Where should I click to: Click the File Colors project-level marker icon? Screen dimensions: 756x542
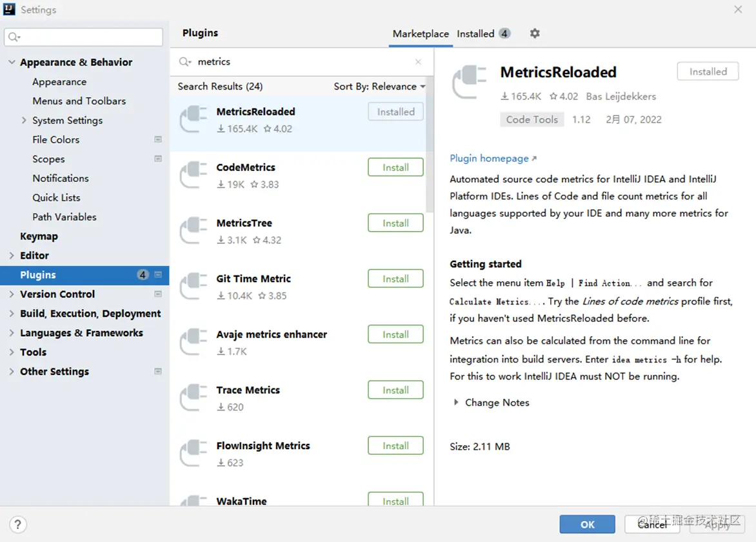(x=157, y=139)
